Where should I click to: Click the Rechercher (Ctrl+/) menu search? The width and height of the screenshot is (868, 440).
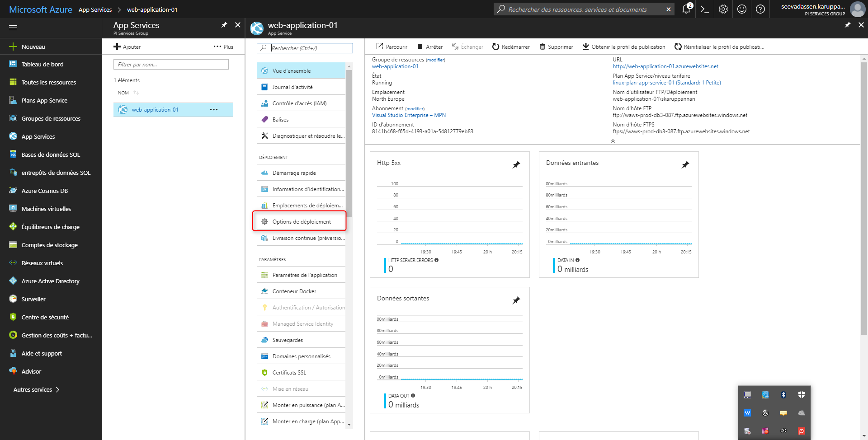pyautogui.click(x=305, y=48)
